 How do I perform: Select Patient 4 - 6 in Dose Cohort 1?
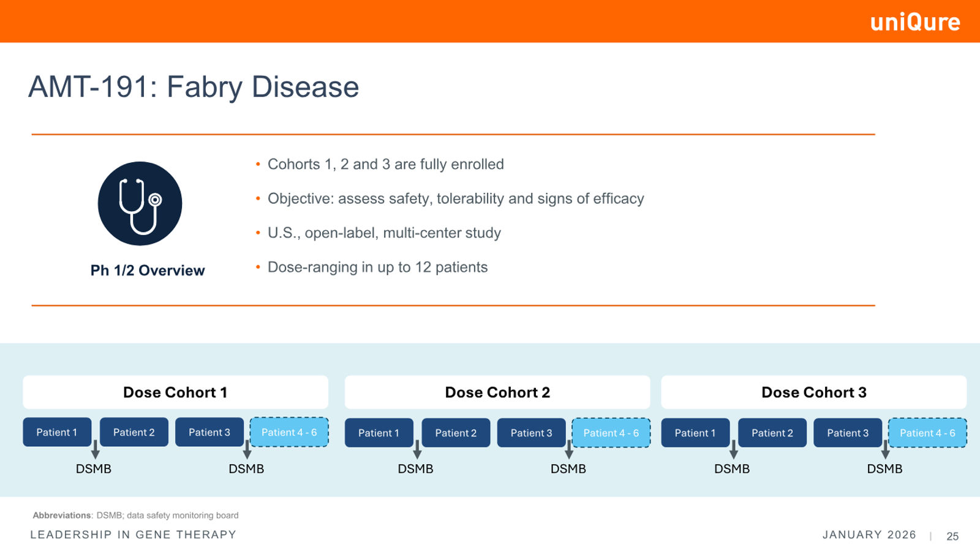(289, 432)
